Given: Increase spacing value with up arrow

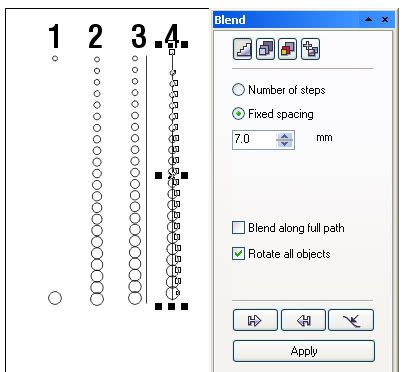Looking at the screenshot, I should pos(284,136).
